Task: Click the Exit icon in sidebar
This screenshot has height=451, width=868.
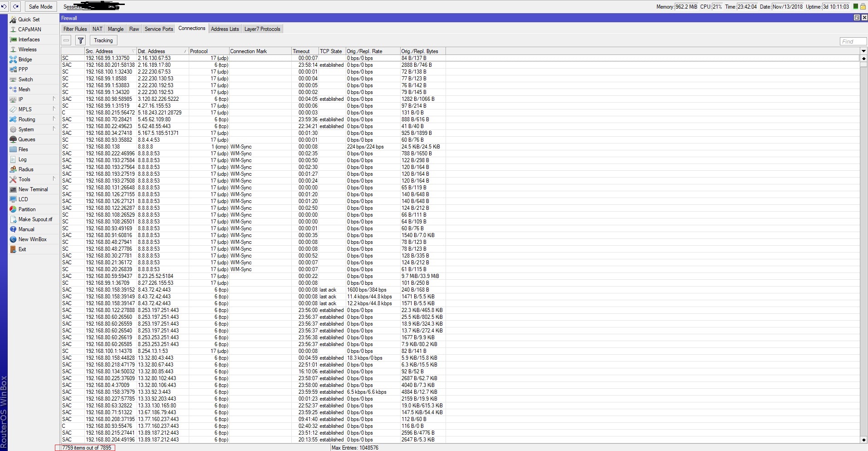Action: point(13,249)
